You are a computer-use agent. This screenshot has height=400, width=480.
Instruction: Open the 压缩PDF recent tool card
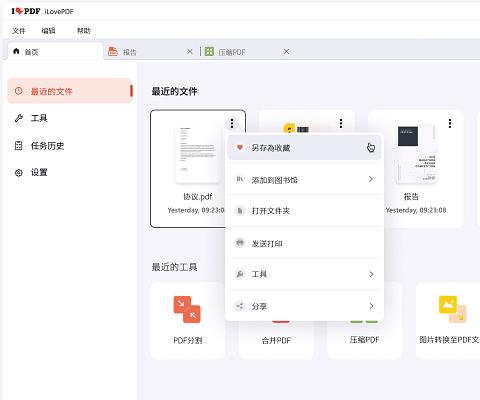pos(364,340)
